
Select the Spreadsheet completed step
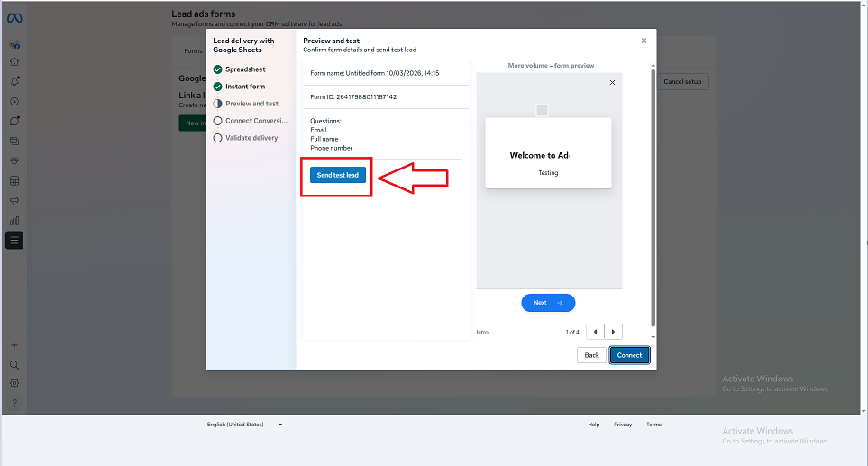coord(245,69)
